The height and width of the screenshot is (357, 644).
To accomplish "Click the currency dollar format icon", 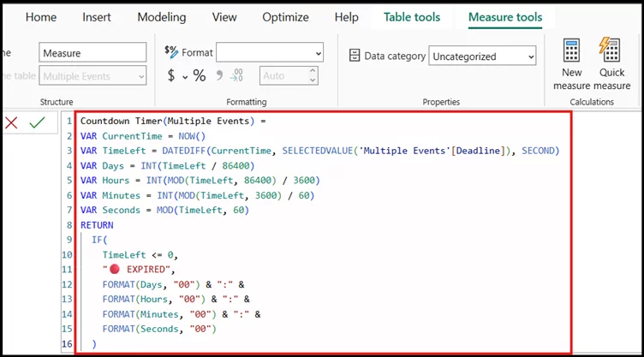I will coord(171,76).
